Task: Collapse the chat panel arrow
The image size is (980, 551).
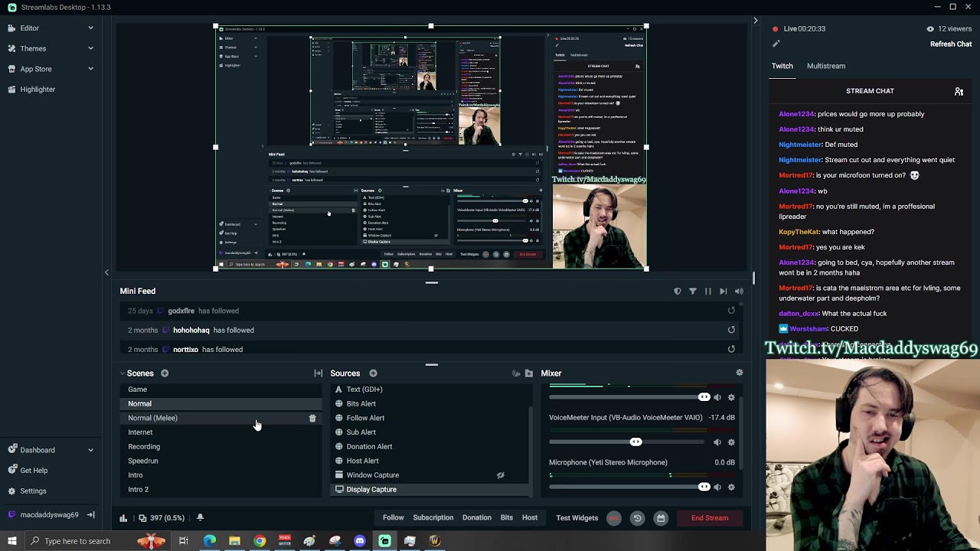Action: [756, 21]
